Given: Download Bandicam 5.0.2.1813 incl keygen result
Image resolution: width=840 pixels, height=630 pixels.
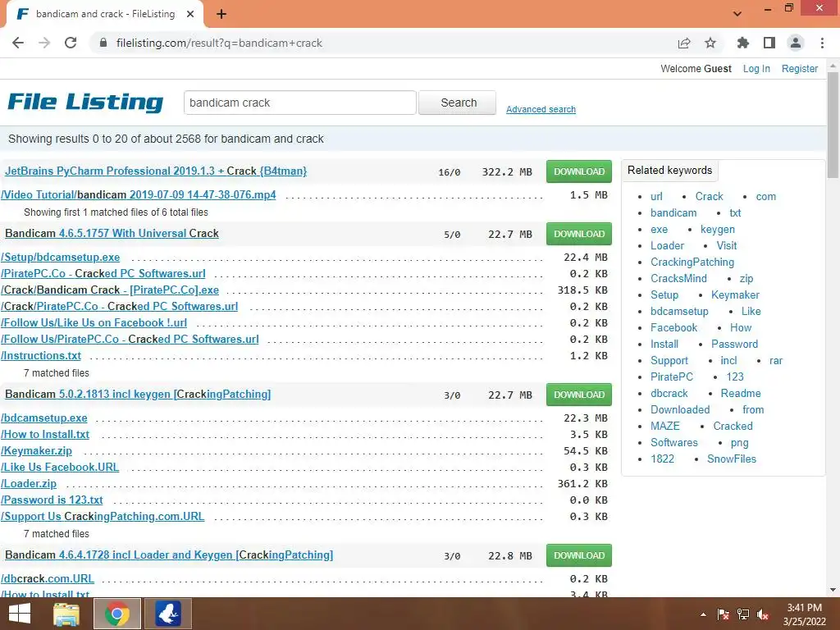Looking at the screenshot, I should click(579, 395).
